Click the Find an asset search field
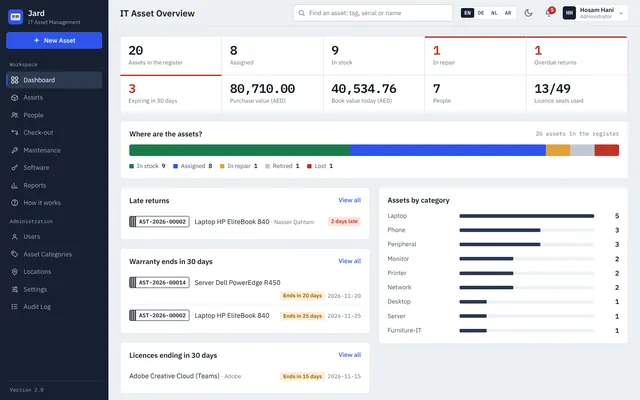Viewport: 640px width, 400px height. point(373,13)
